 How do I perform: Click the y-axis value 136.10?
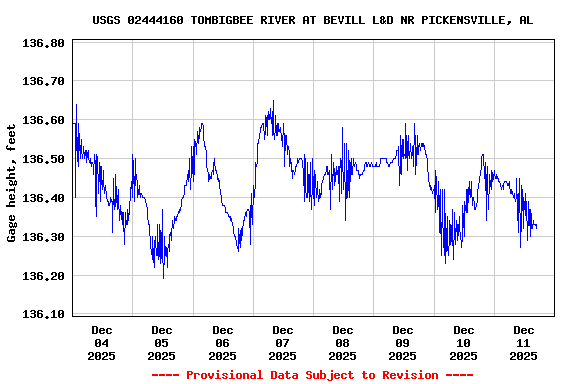[x=43, y=314]
